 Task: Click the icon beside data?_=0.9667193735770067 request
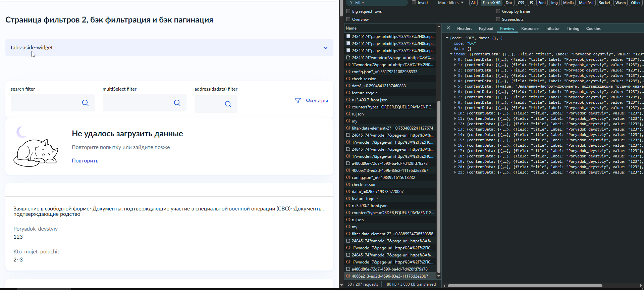pyautogui.click(x=348, y=192)
